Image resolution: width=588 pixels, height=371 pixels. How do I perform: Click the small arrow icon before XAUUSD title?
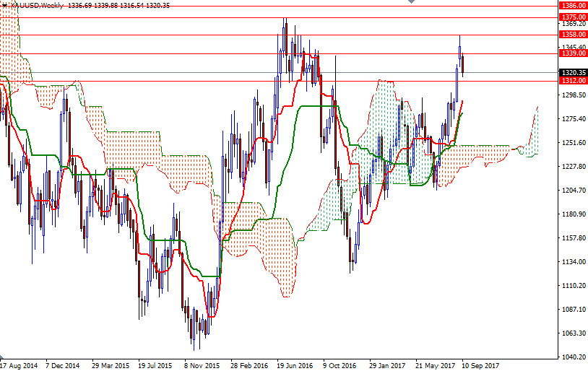click(x=4, y=5)
